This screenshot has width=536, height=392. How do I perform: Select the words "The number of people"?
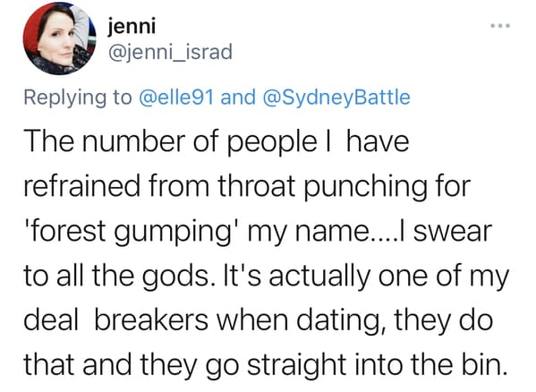click(170, 142)
